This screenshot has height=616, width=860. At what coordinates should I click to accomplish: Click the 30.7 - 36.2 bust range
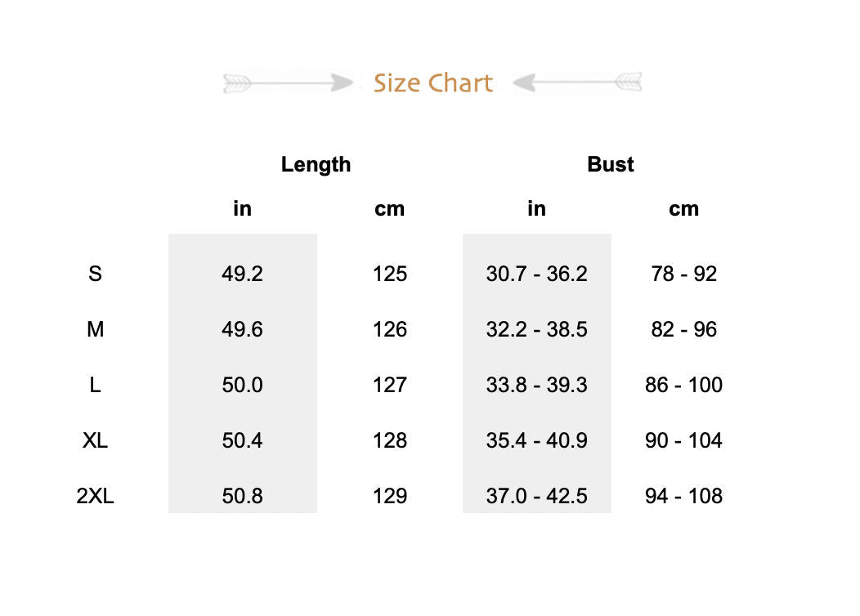536,274
